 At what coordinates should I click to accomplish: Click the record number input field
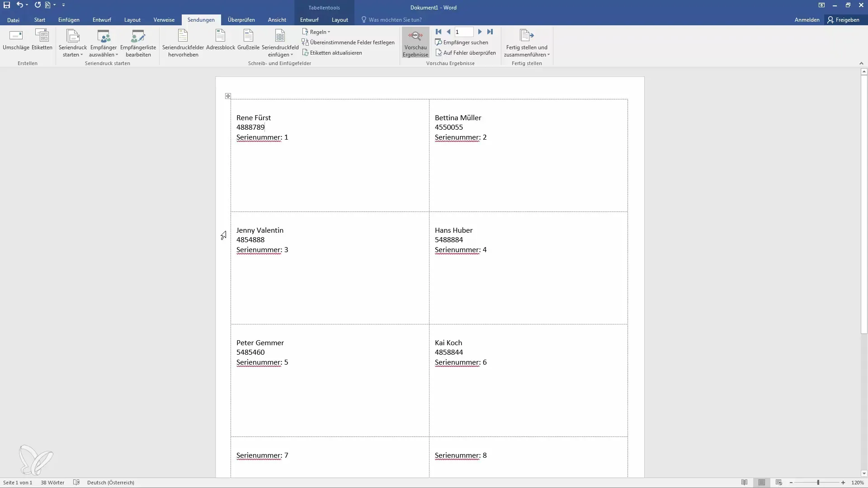[x=464, y=32]
